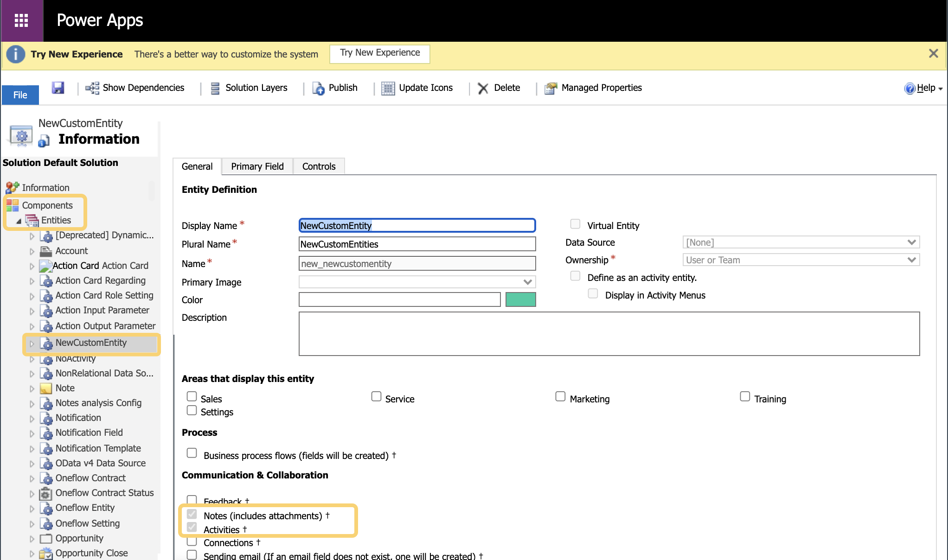948x560 pixels.
Task: Click the Notification entity icon
Action: (x=46, y=418)
